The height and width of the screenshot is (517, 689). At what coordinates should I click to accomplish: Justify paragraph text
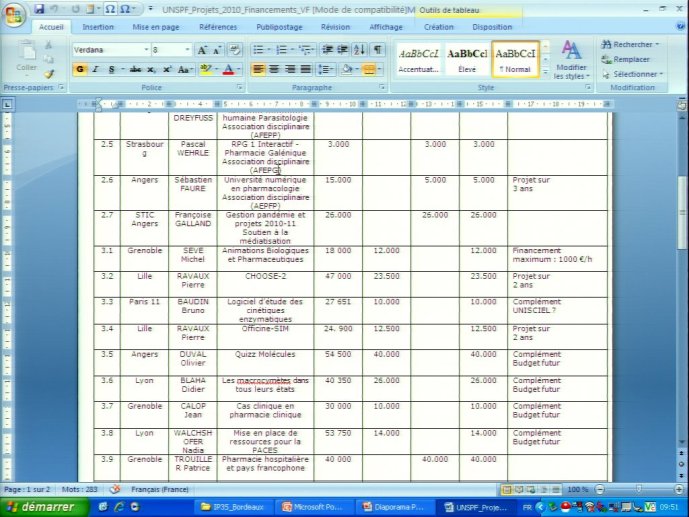click(306, 69)
